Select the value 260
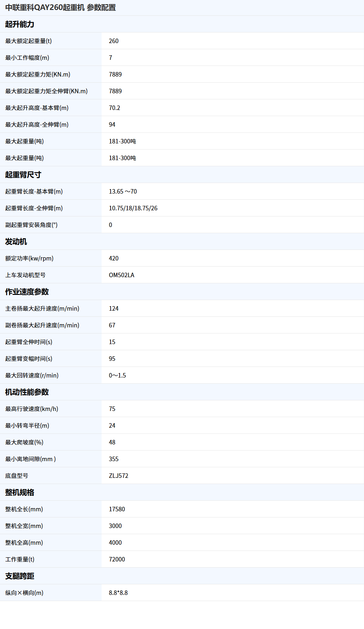 [114, 41]
